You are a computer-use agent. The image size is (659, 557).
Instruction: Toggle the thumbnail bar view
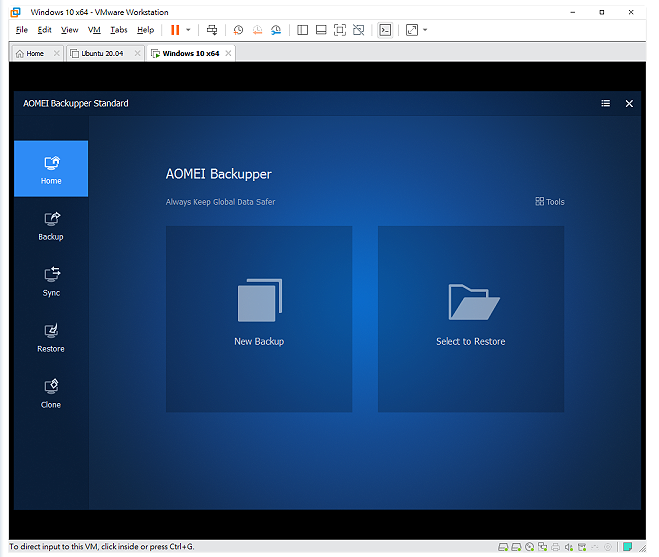point(321,30)
